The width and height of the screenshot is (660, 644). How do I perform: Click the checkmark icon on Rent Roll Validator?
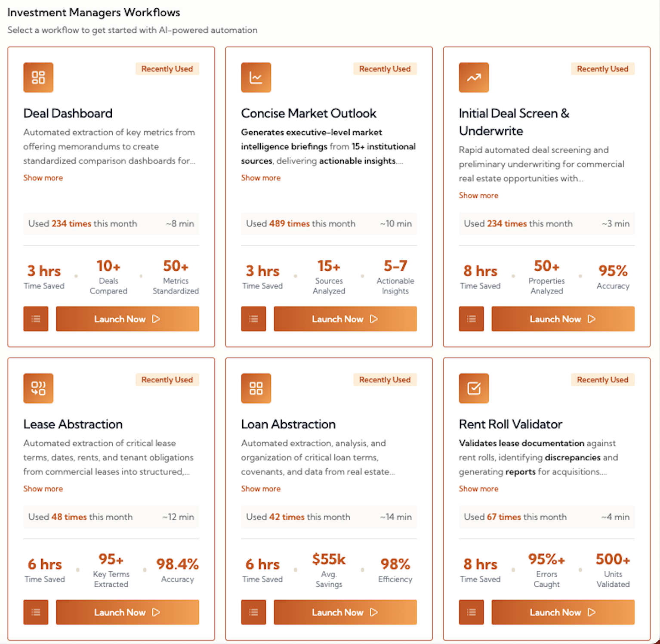point(474,388)
